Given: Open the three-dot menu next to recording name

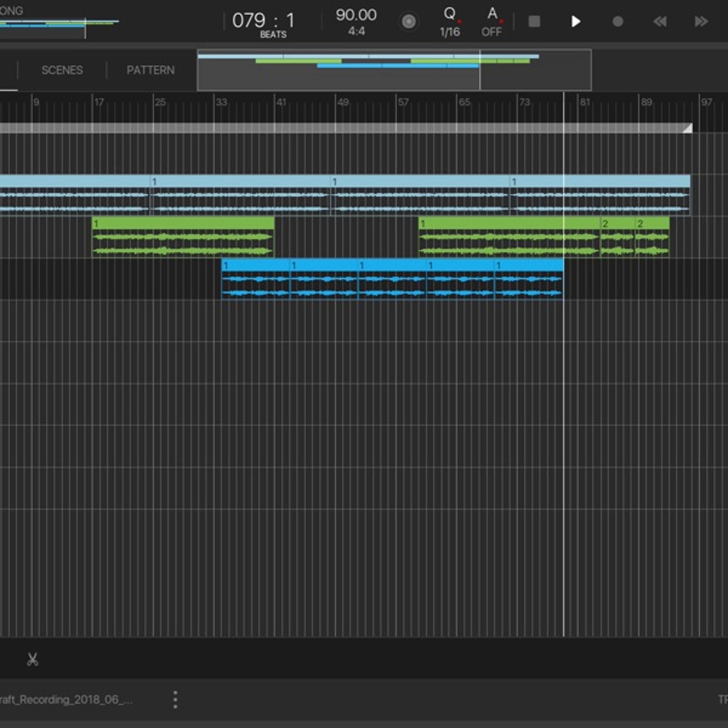Looking at the screenshot, I should click(x=175, y=700).
